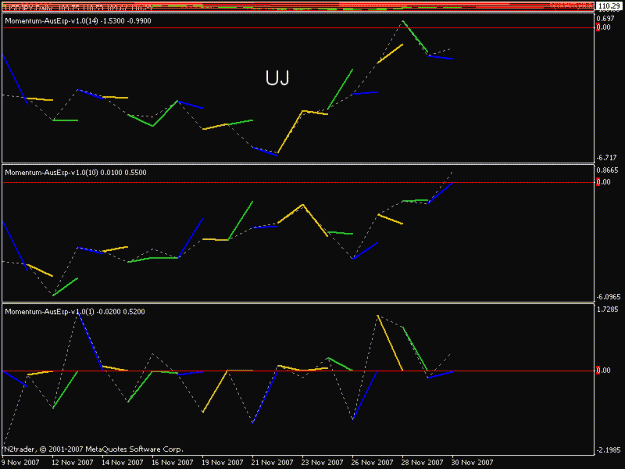The width and height of the screenshot is (625, 469).
Task: Click the 0.00 level marker in Momentum(1) pane
Action: 603,371
